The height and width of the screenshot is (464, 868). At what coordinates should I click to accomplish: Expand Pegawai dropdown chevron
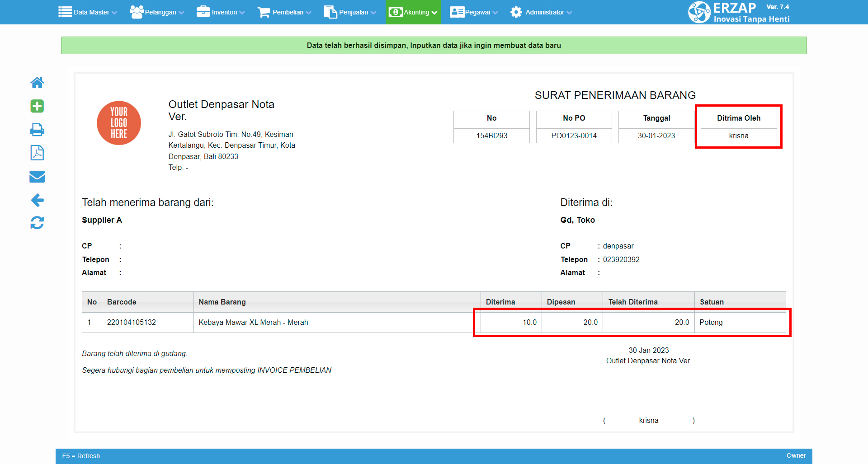495,13
